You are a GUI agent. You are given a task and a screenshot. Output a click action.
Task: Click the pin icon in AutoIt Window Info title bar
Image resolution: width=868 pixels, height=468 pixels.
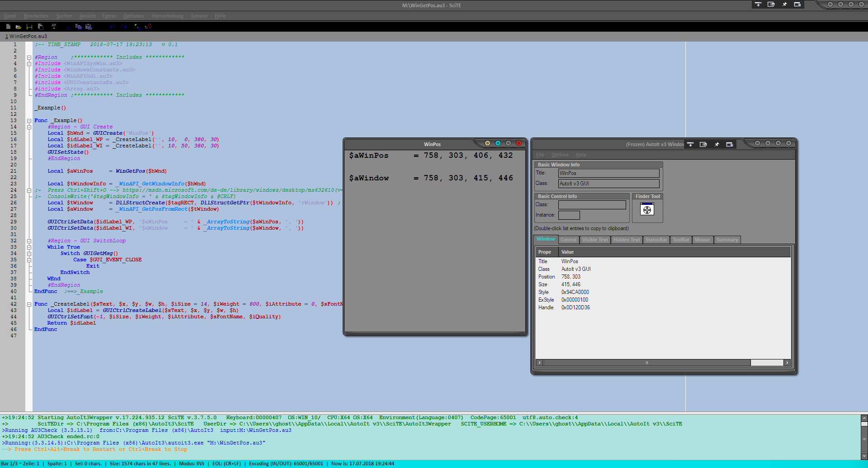[x=717, y=144]
